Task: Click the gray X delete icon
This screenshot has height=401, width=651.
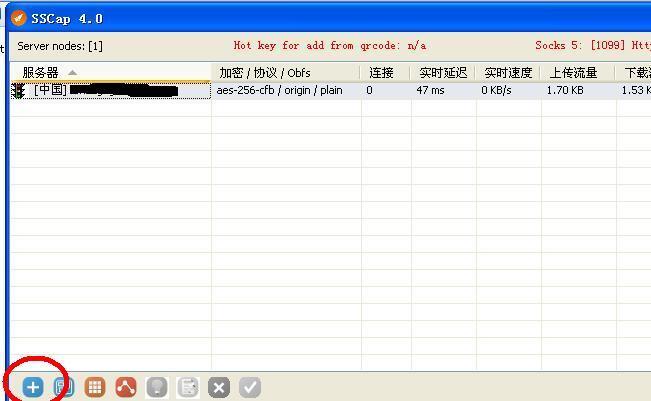Action: [x=219, y=387]
